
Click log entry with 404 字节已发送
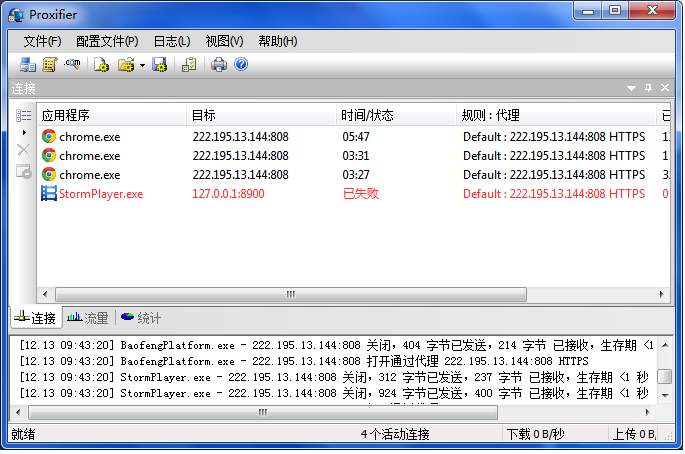(x=336, y=345)
